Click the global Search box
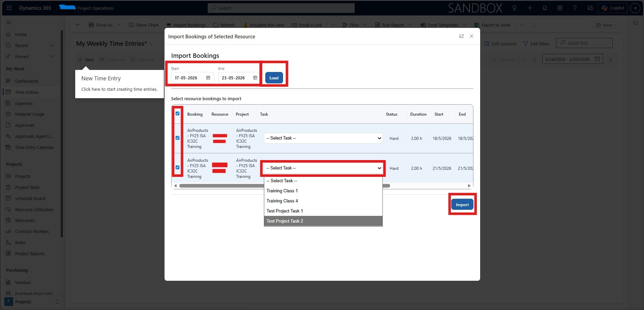 281,8
